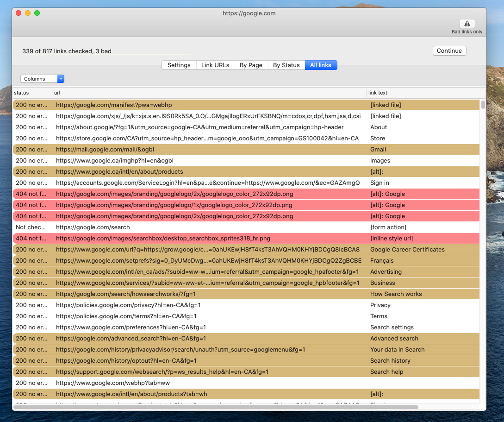Image resolution: width=504 pixels, height=422 pixels.
Task: Select the "Not chec..." status cell
Action: pyautogui.click(x=31, y=227)
